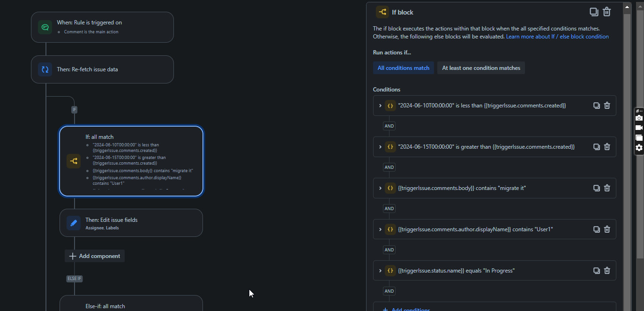Delete the 'migrate it' body condition
Screen dimensions: 644x311
click(607, 188)
